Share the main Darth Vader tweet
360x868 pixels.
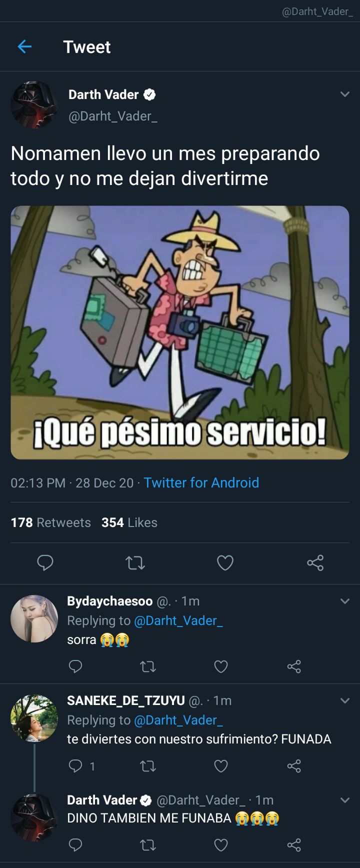point(315,563)
